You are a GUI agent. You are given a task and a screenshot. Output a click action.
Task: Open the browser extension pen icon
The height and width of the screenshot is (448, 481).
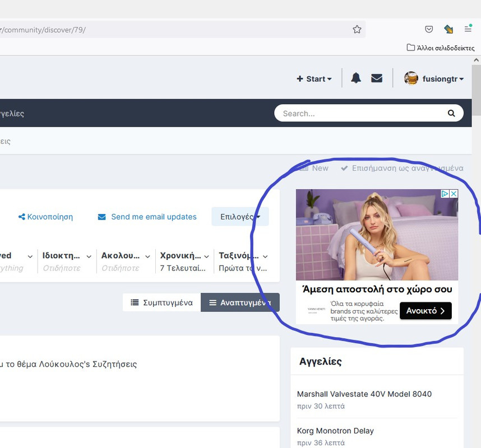pyautogui.click(x=448, y=29)
